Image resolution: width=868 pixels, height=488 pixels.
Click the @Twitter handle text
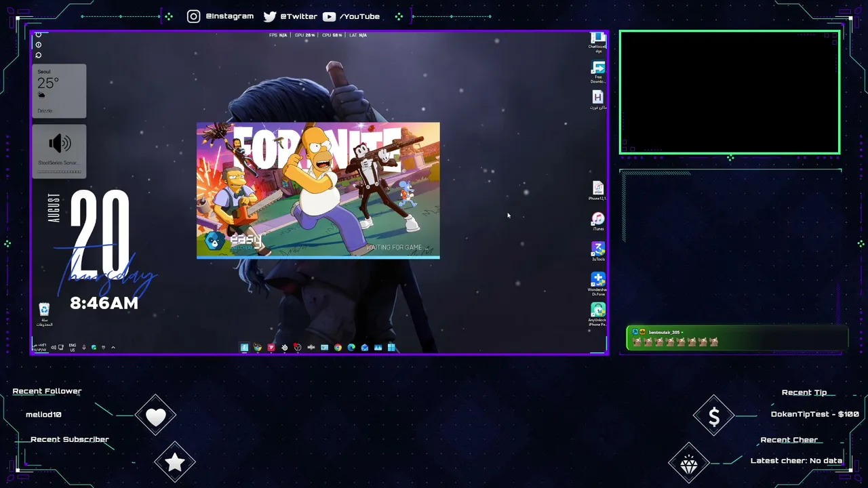tap(299, 16)
